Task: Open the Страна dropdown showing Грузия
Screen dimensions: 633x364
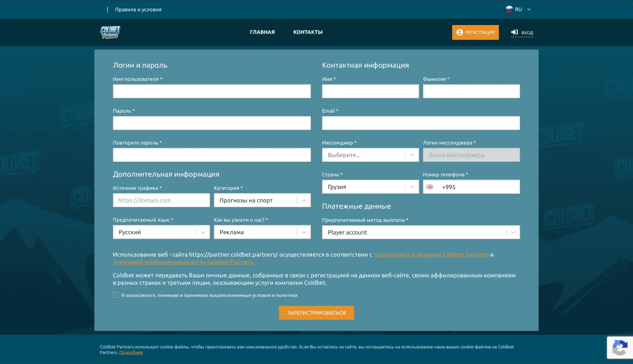Action: click(x=370, y=187)
